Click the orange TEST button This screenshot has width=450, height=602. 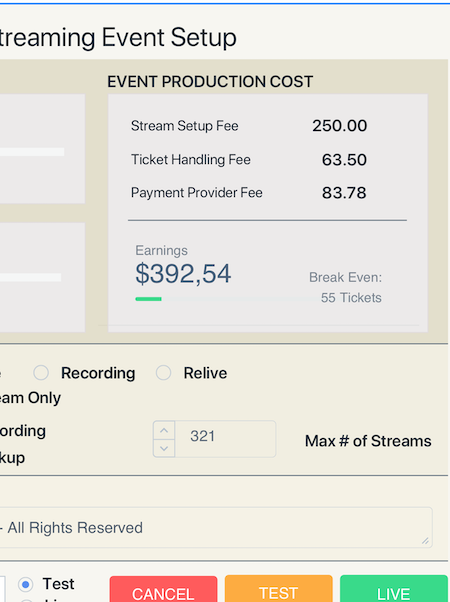click(x=278, y=589)
